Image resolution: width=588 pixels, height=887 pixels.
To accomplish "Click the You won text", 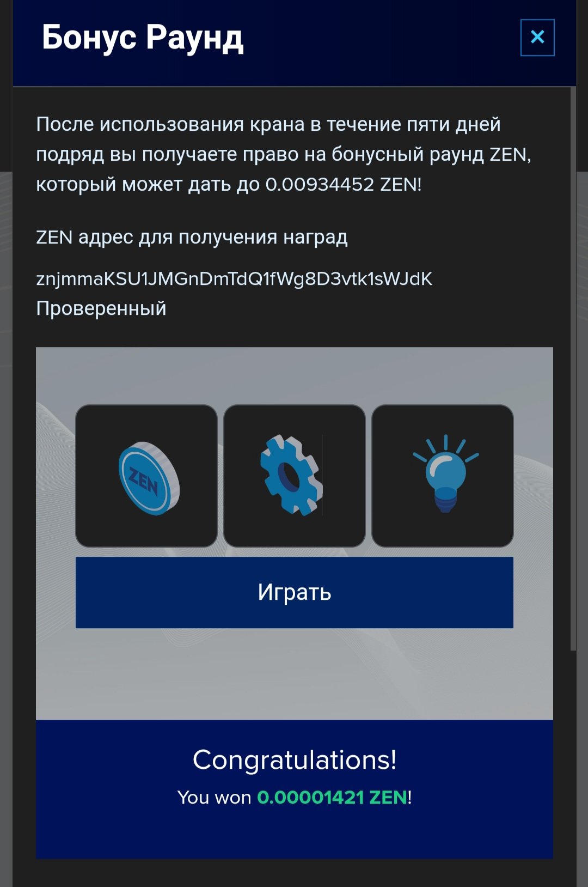I will pos(214,798).
